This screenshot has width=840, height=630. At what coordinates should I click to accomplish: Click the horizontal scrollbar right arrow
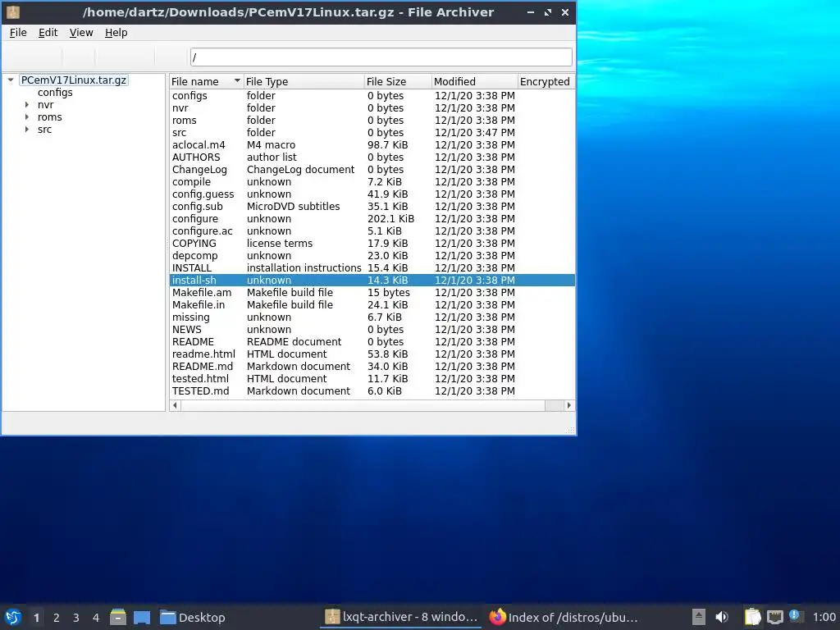(x=568, y=405)
